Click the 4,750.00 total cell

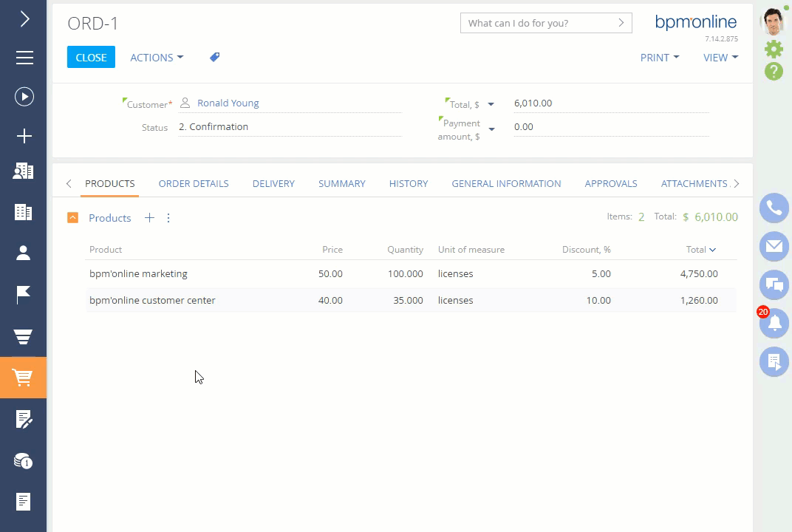pyautogui.click(x=699, y=273)
